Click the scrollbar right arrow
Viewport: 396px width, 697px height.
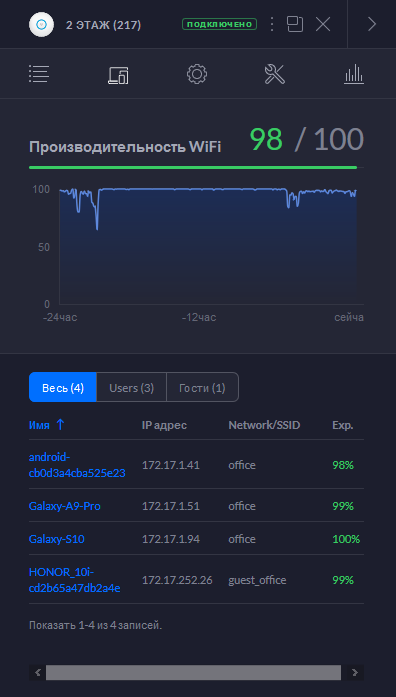[x=354, y=673]
